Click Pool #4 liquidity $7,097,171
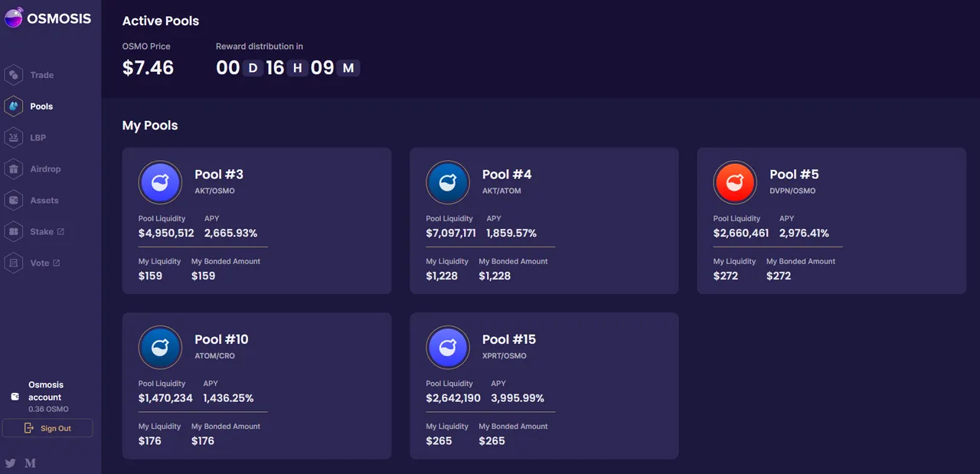 click(451, 233)
